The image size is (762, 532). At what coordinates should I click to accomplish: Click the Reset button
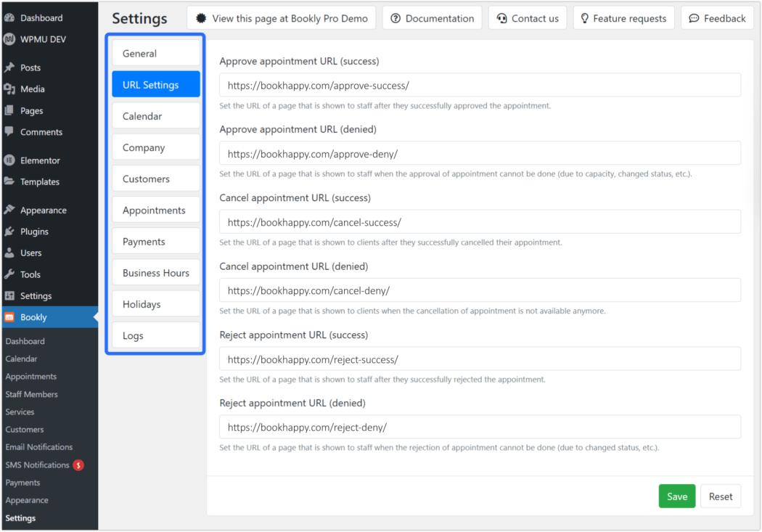721,496
